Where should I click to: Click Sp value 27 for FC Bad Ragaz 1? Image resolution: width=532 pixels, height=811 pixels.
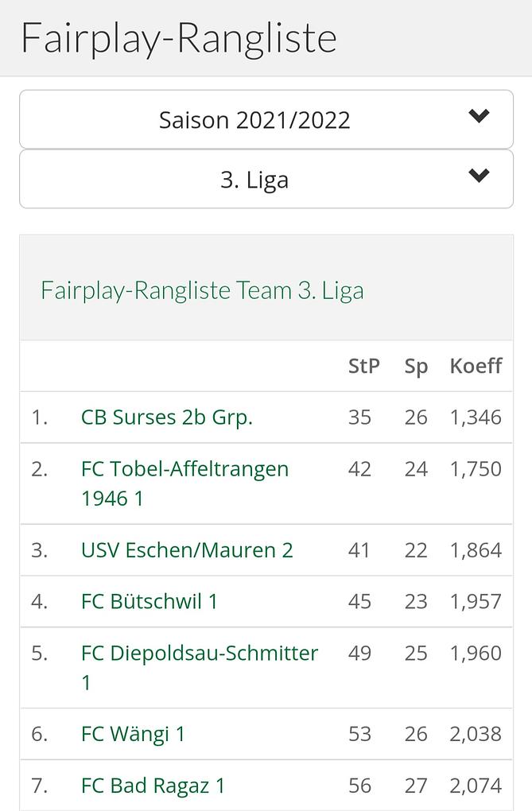point(416,786)
